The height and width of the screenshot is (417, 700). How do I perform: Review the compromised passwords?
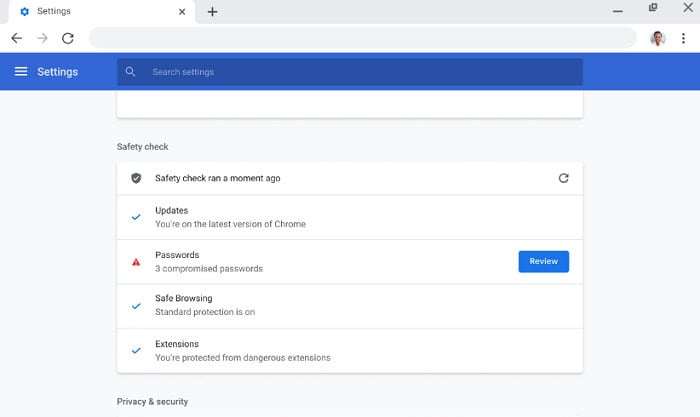click(543, 261)
